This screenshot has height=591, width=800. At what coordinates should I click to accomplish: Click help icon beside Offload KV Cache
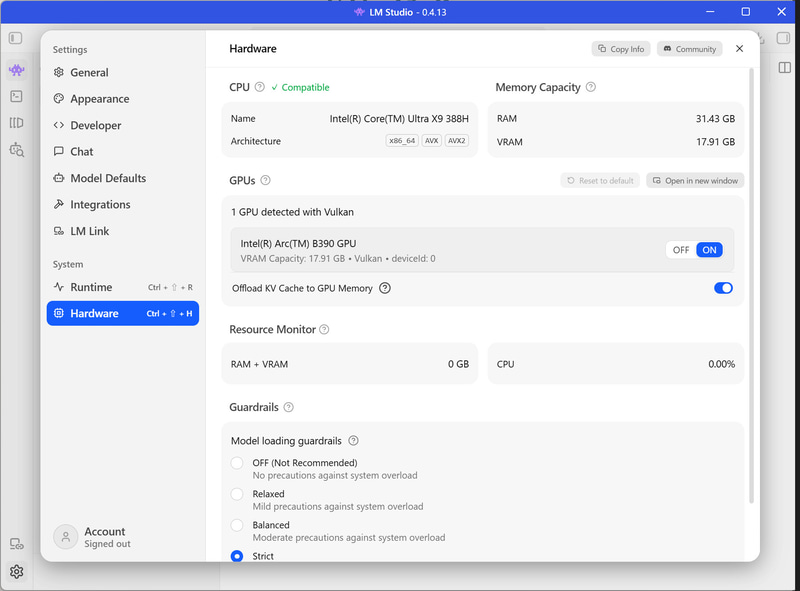click(x=385, y=288)
